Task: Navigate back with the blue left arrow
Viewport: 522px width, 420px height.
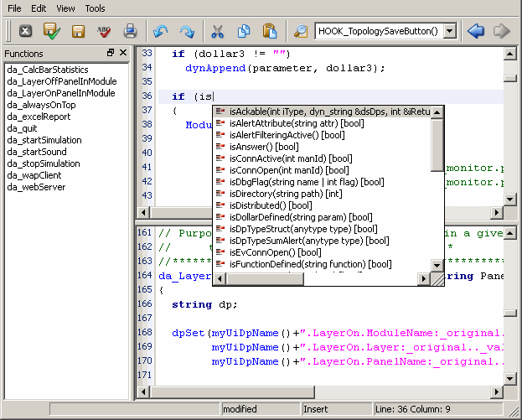Action: pos(476,31)
